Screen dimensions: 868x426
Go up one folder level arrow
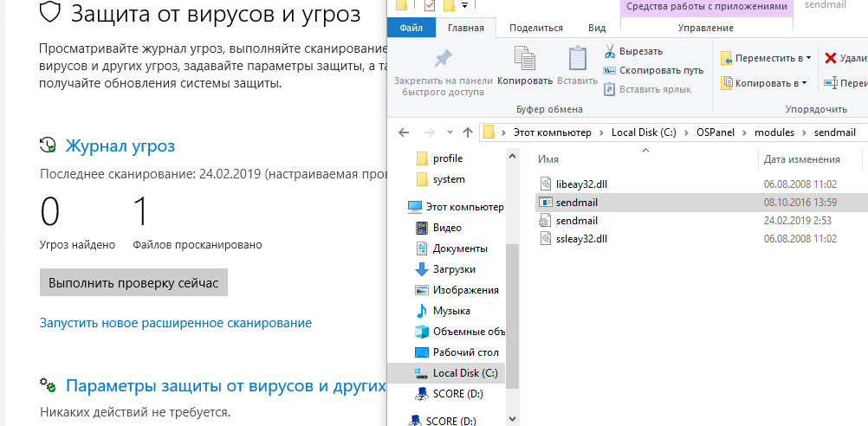point(468,132)
